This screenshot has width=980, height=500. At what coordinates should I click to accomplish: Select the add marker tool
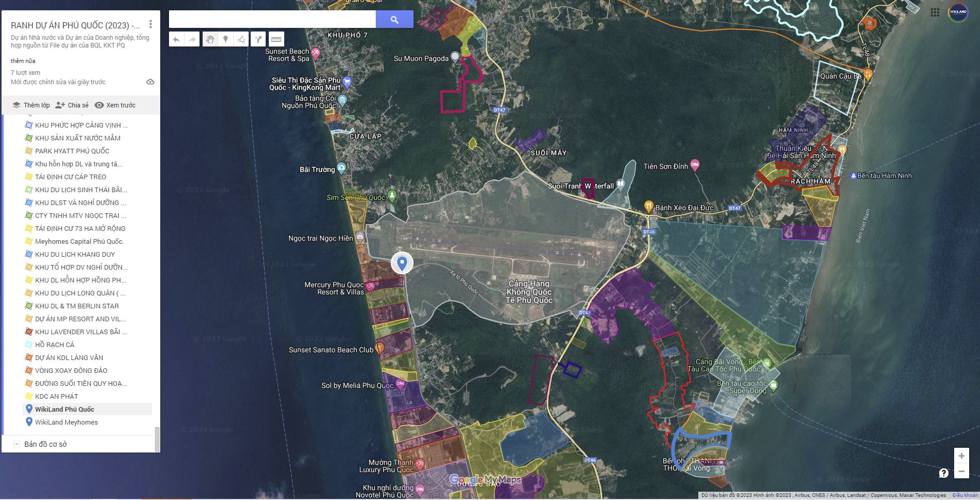(x=225, y=39)
